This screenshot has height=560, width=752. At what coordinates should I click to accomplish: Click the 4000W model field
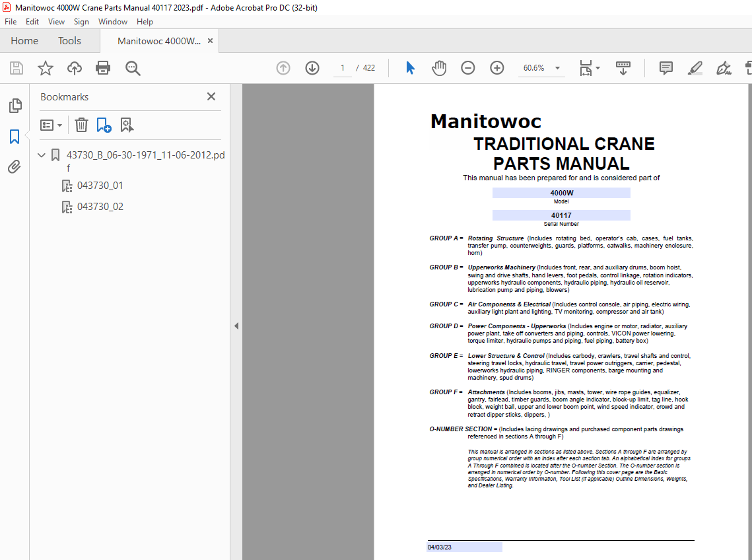click(561, 193)
